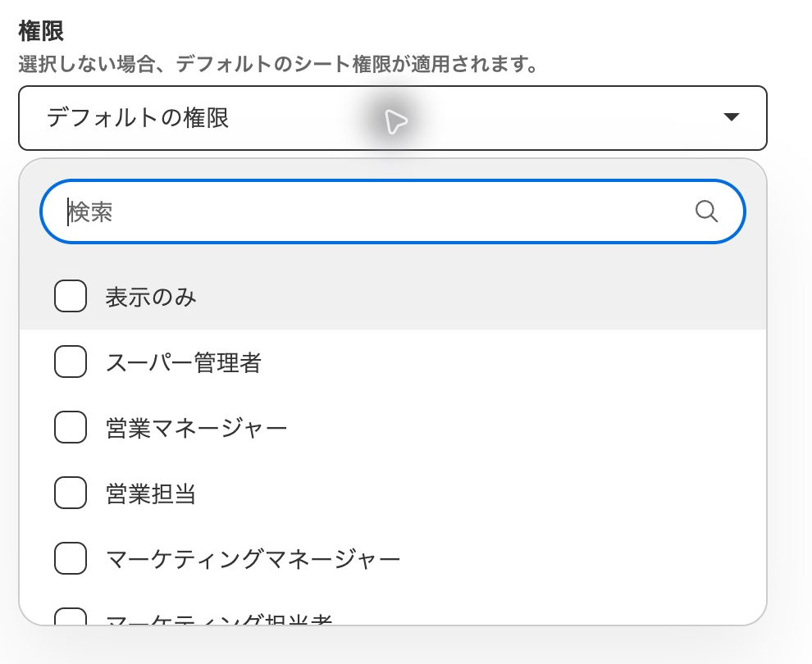Check the 営業担当 checkbox
This screenshot has width=812, height=664.
[71, 493]
